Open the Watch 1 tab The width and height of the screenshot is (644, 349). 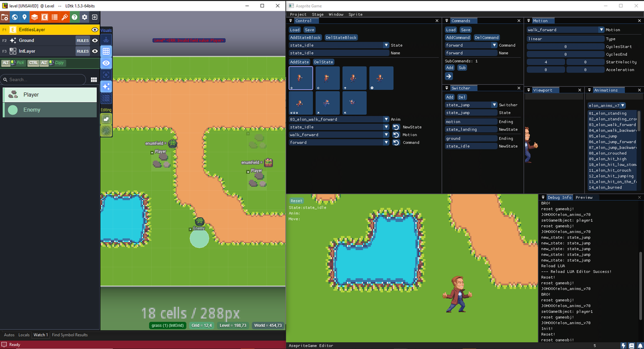40,335
